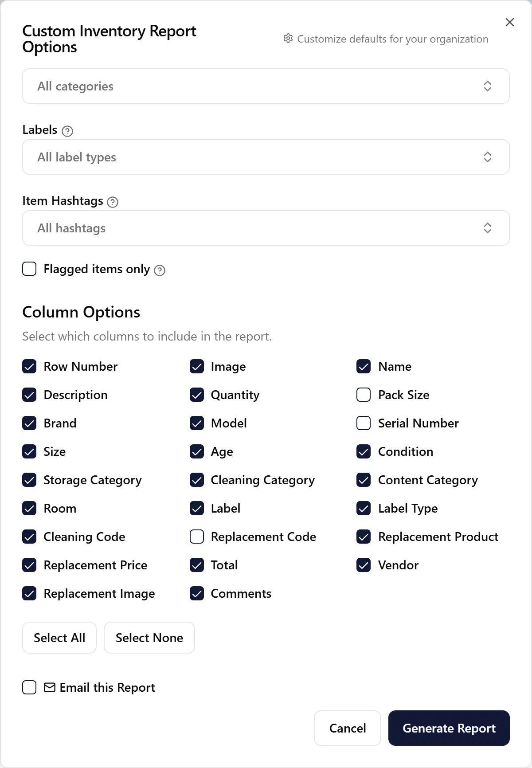Uncheck the Row Number column

[29, 366]
